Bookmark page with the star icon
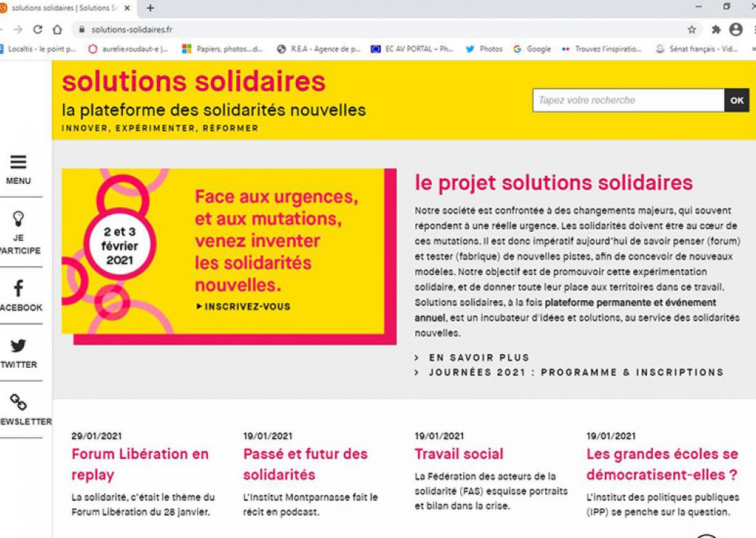This screenshot has width=756, height=538. point(692,29)
